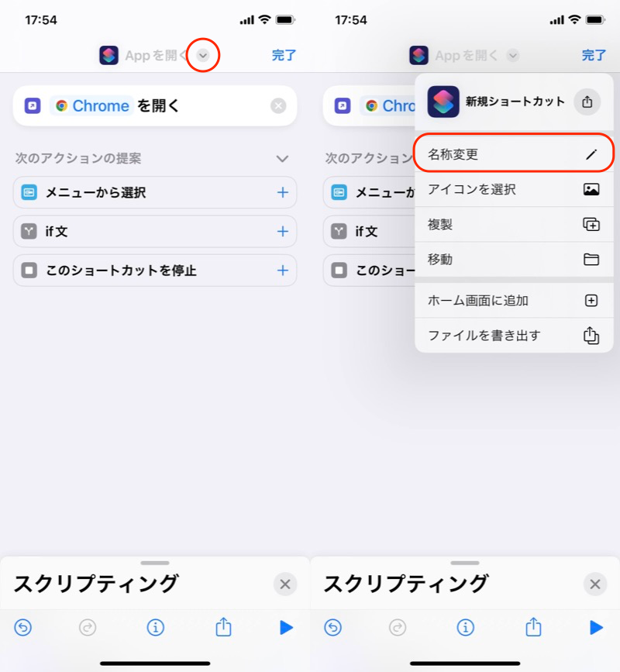Image resolution: width=620 pixels, height=672 pixels.
Task: Collapse 次のアクションの提案 section on left screen
Action: 282,158
